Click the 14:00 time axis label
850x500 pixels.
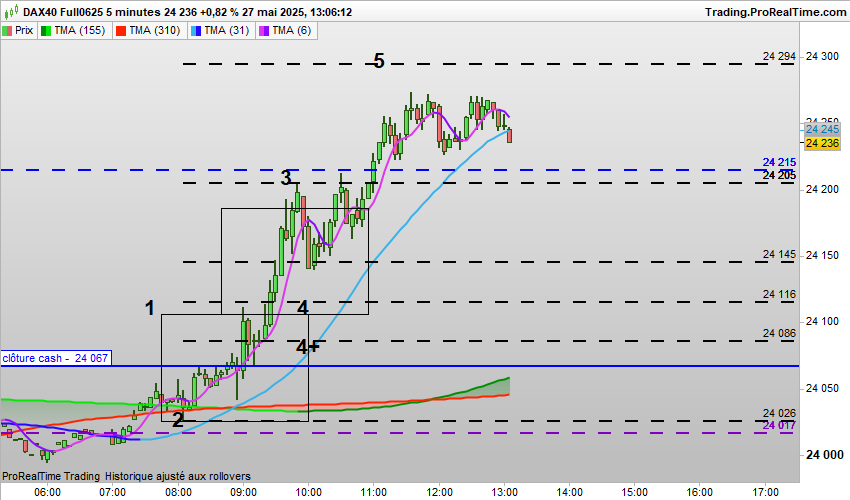pyautogui.click(x=569, y=492)
